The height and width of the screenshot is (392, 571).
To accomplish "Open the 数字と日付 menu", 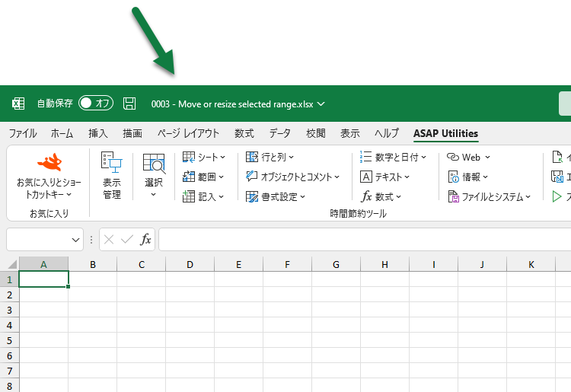I will tap(393, 158).
